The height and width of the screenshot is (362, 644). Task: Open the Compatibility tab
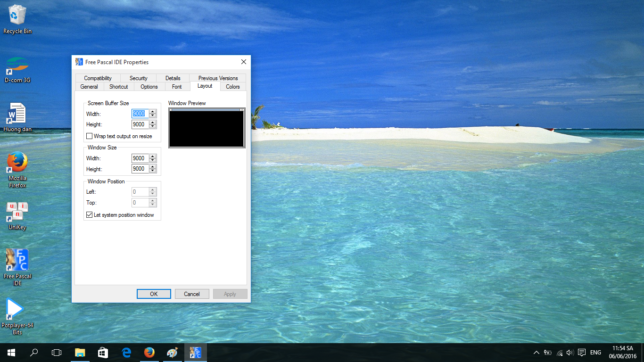[98, 78]
